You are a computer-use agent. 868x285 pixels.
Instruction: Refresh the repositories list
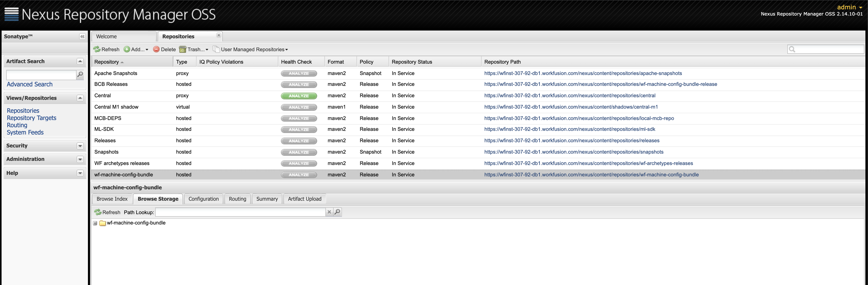107,49
